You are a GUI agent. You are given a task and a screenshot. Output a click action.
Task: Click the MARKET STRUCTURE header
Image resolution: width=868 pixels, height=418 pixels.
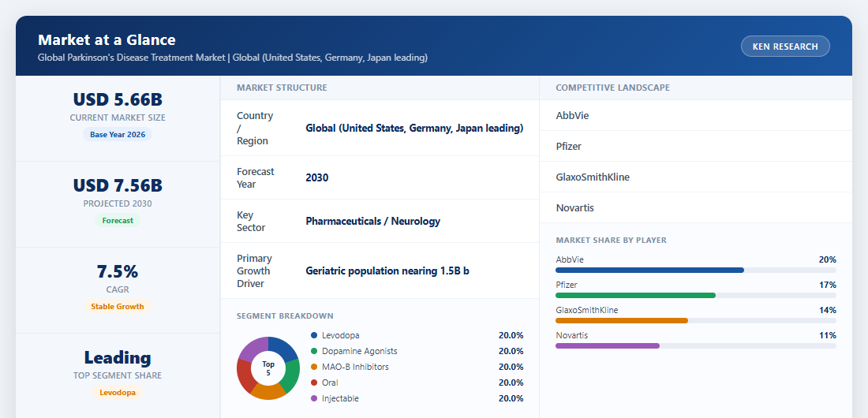click(282, 88)
